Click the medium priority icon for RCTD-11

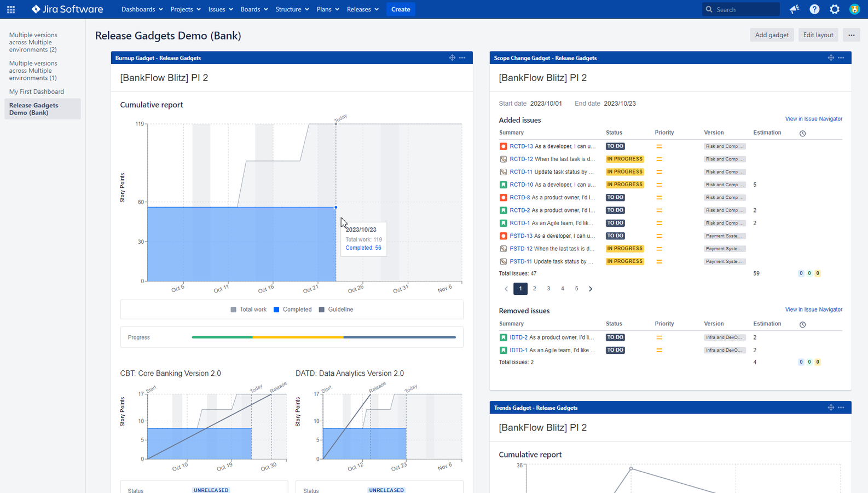pyautogui.click(x=659, y=172)
